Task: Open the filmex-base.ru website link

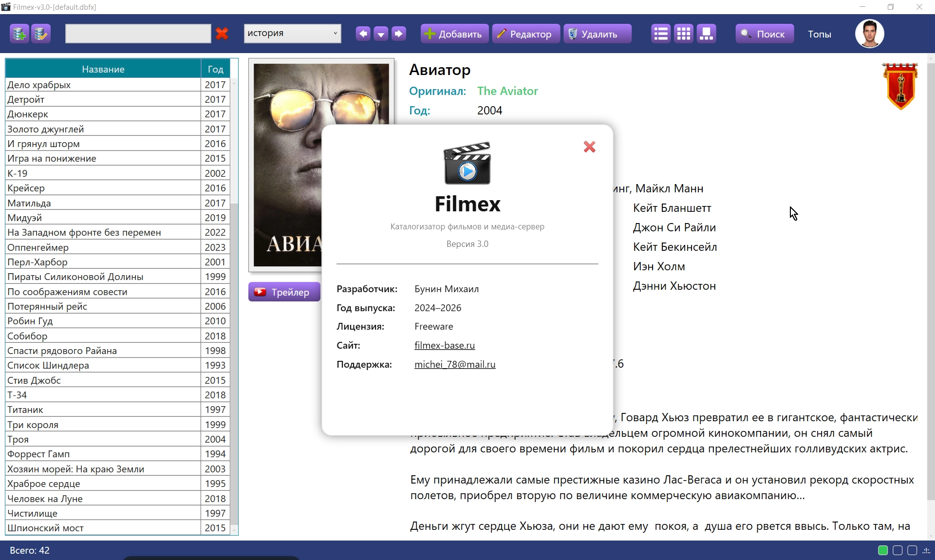Action: 444,345
